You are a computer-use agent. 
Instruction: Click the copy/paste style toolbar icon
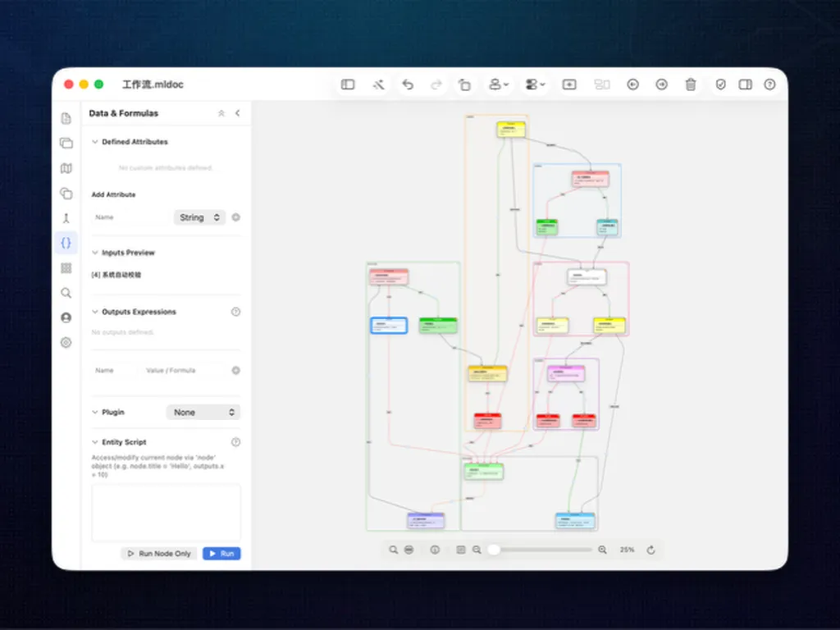click(x=464, y=84)
